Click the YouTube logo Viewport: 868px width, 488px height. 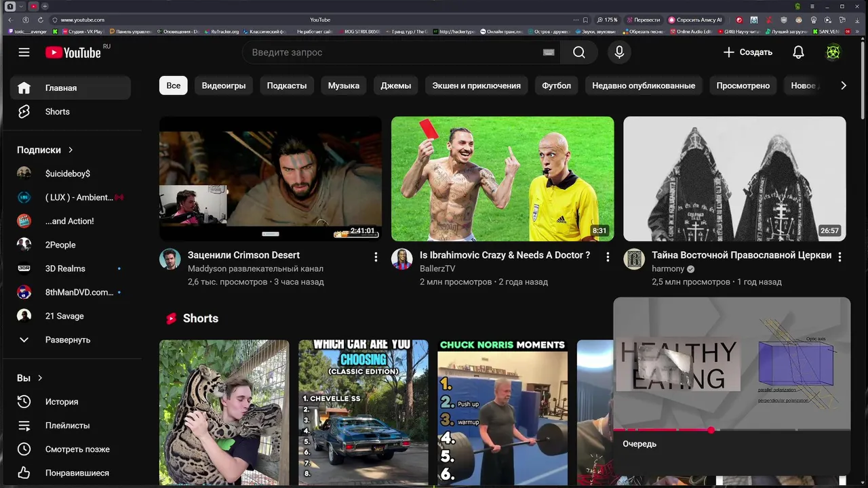(73, 52)
